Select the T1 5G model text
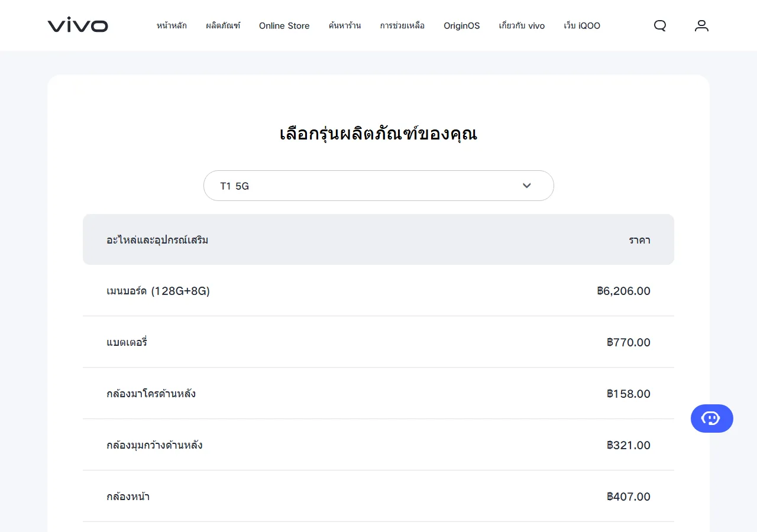 coord(235,186)
